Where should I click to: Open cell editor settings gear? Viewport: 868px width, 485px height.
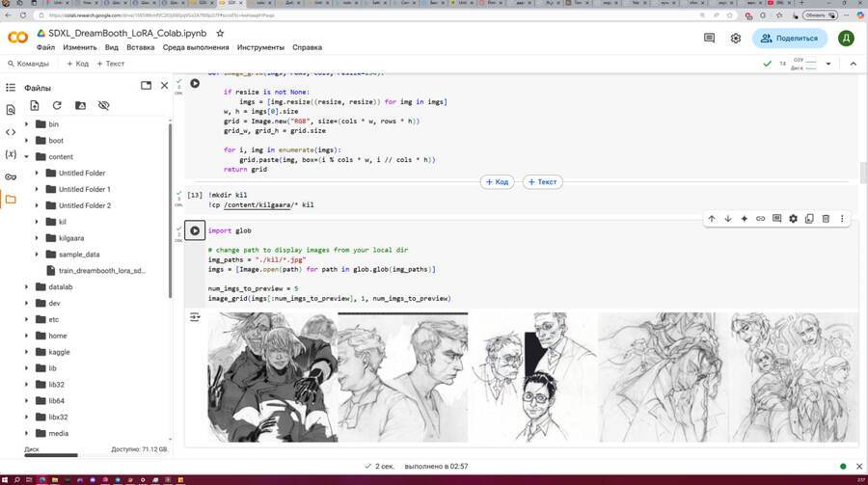[794, 219]
